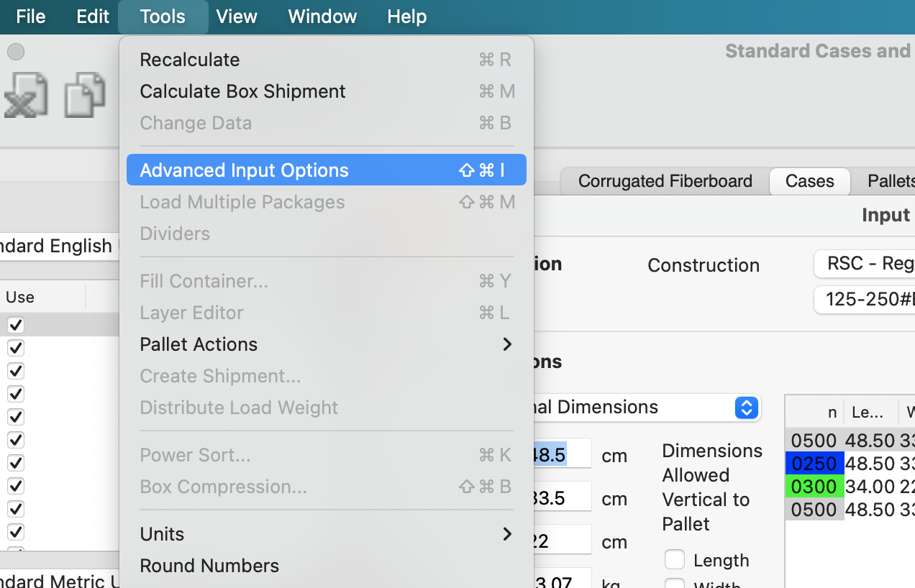Expand the Units submenu
The image size is (915, 588).
point(326,534)
